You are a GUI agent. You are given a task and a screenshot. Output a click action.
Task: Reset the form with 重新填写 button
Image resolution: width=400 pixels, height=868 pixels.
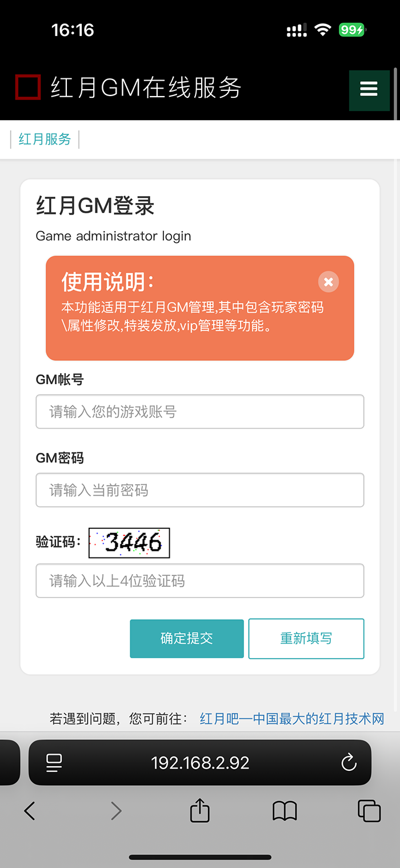(306, 639)
